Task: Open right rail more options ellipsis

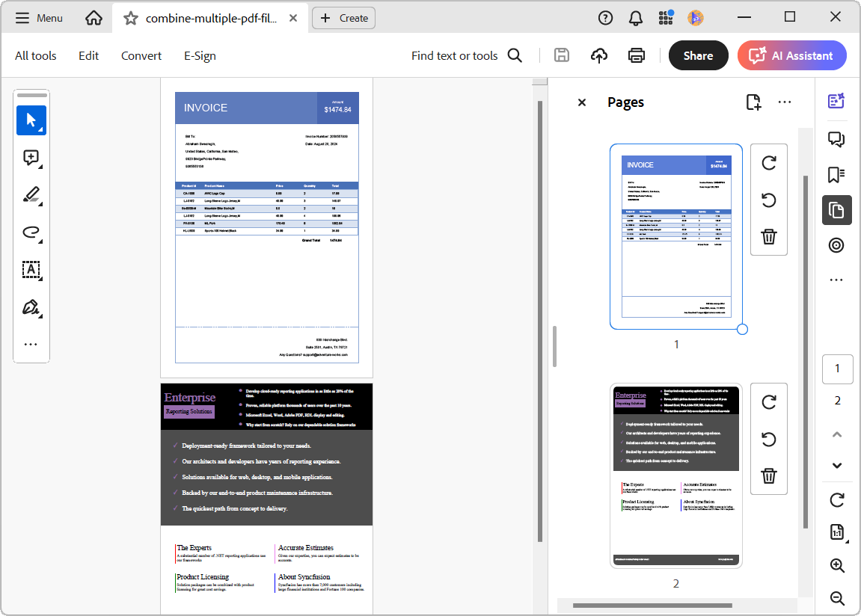Action: tap(836, 280)
